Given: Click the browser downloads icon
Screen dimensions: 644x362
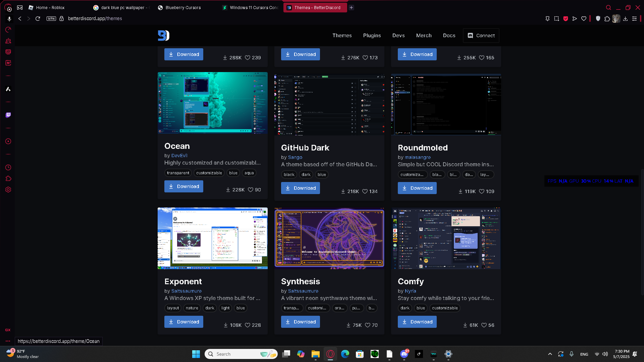Looking at the screenshot, I should [x=625, y=19].
